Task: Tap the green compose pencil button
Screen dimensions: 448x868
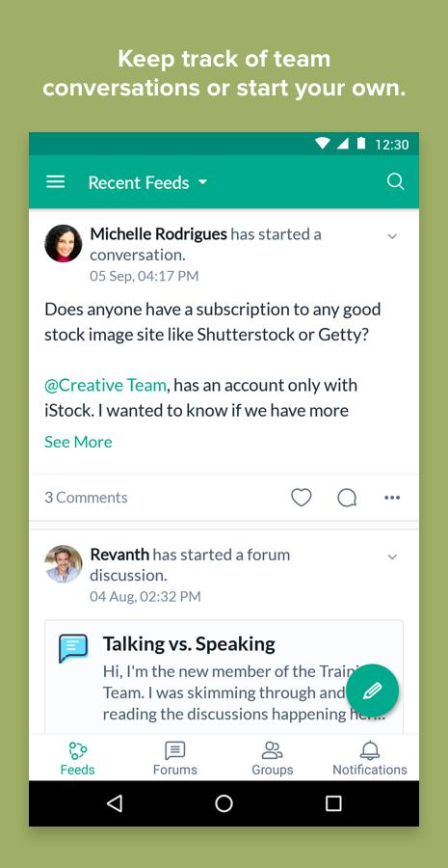Action: (372, 691)
